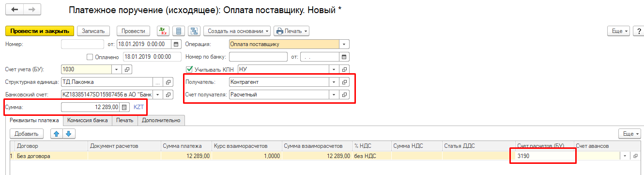644x175 pixels.
Task: Focus Номер по банку input field
Action: [x=258, y=57]
